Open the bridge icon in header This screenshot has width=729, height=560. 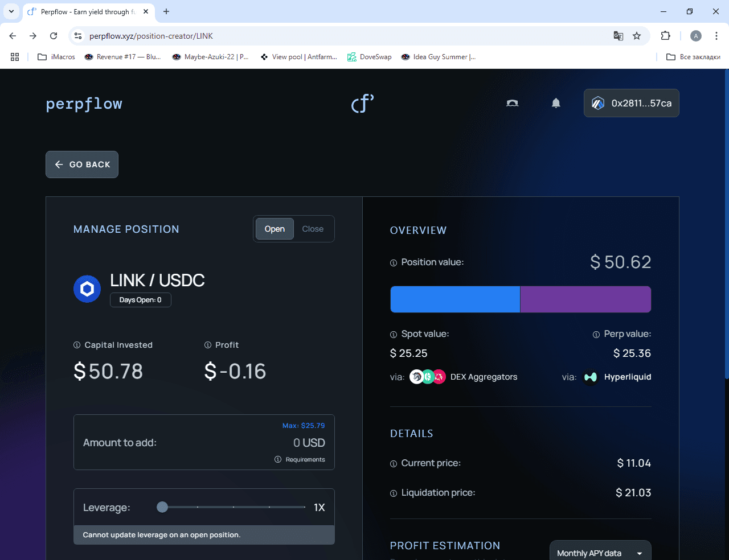(513, 103)
